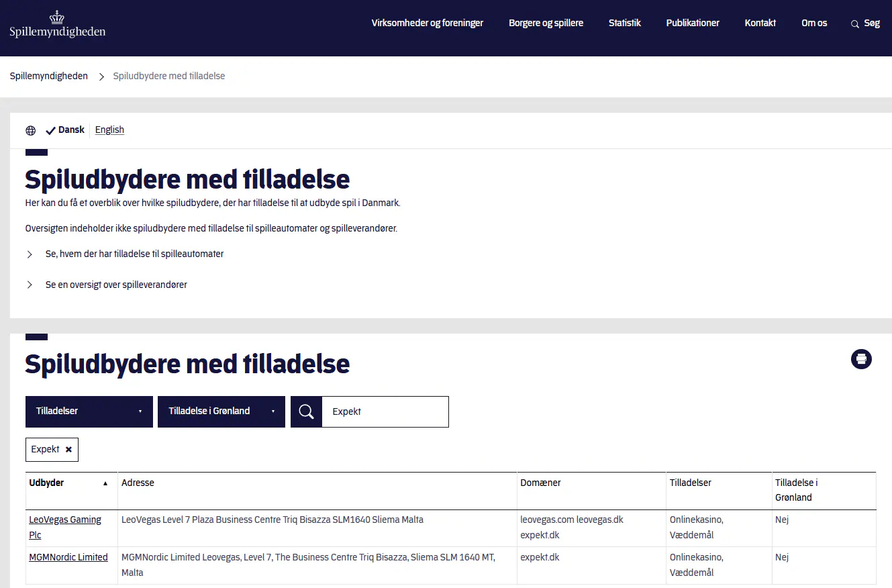This screenshot has height=588, width=892.
Task: Click Spillemyndigheden breadcrumb link
Action: 49,77
